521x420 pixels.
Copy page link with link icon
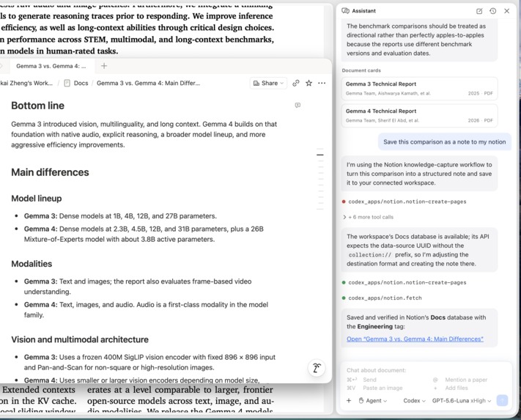[295, 83]
